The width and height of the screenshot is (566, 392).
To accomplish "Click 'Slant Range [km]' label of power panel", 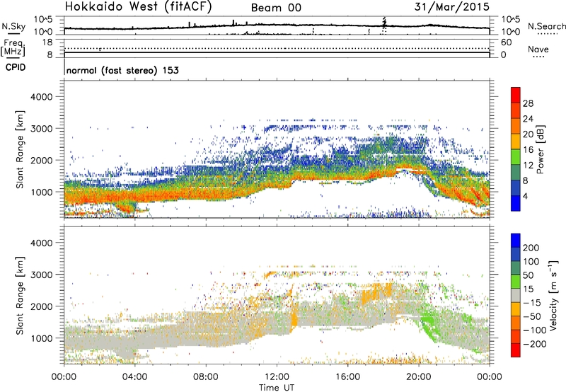I will (x=21, y=149).
